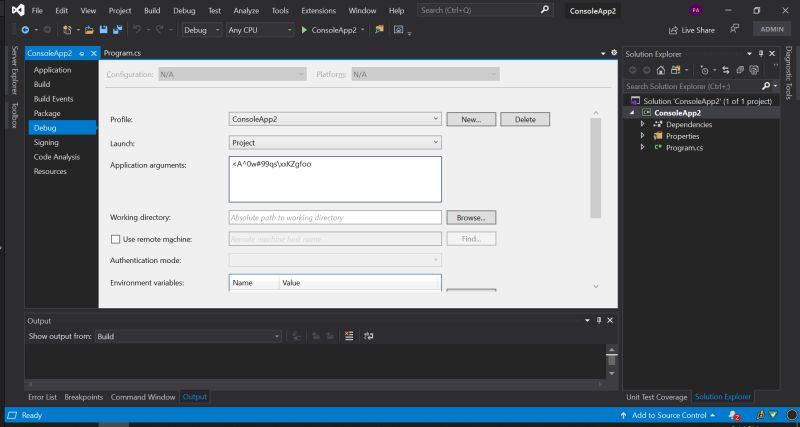The height and width of the screenshot is (427, 800).
Task: Click the Show All Files icon in Solution Explorer
Action: tap(754, 70)
